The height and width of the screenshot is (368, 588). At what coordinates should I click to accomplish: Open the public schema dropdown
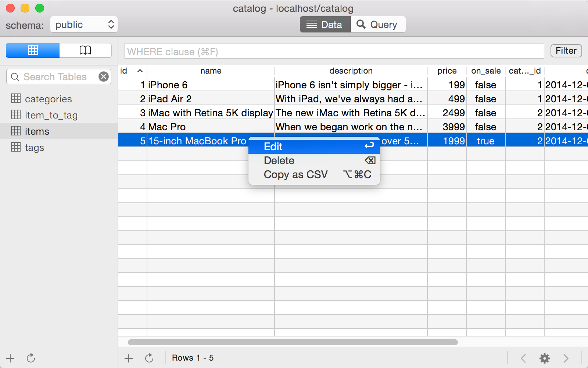click(84, 24)
